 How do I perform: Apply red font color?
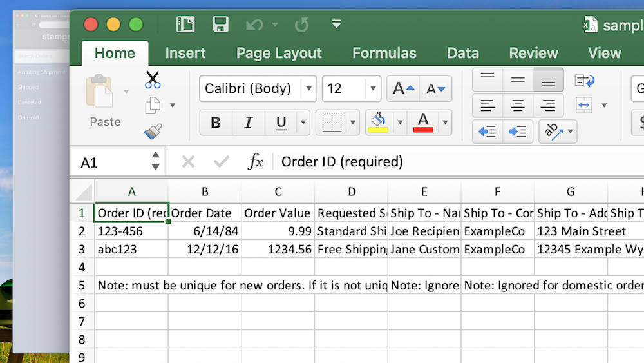pos(423,123)
